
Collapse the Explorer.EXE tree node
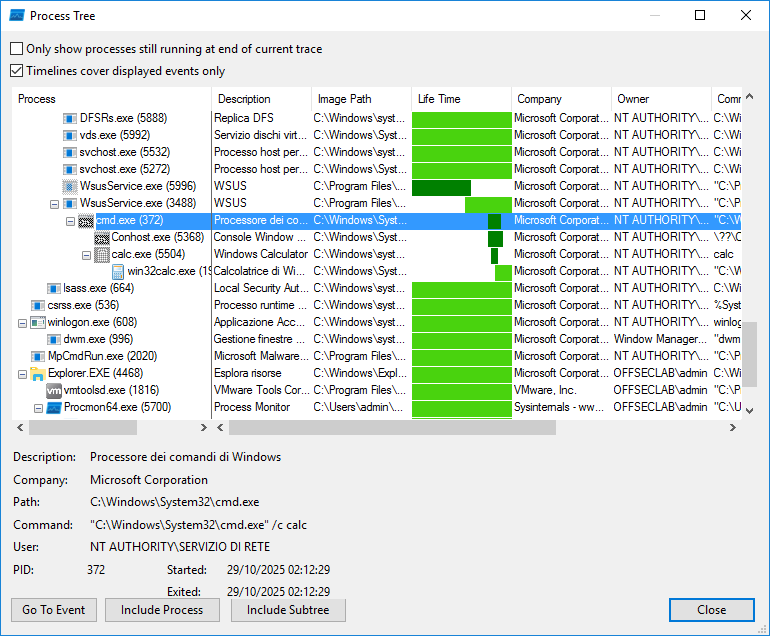[23, 374]
